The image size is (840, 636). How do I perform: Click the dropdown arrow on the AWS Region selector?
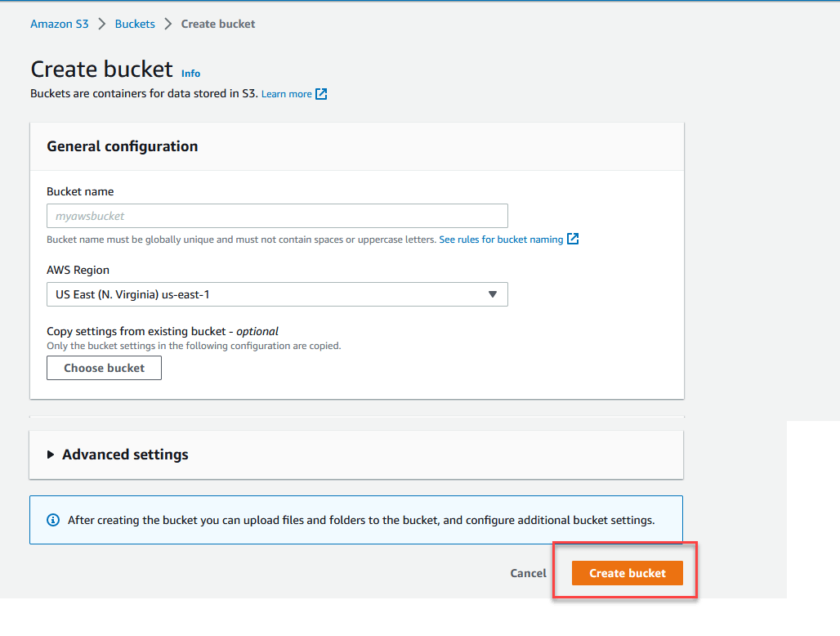click(x=493, y=294)
